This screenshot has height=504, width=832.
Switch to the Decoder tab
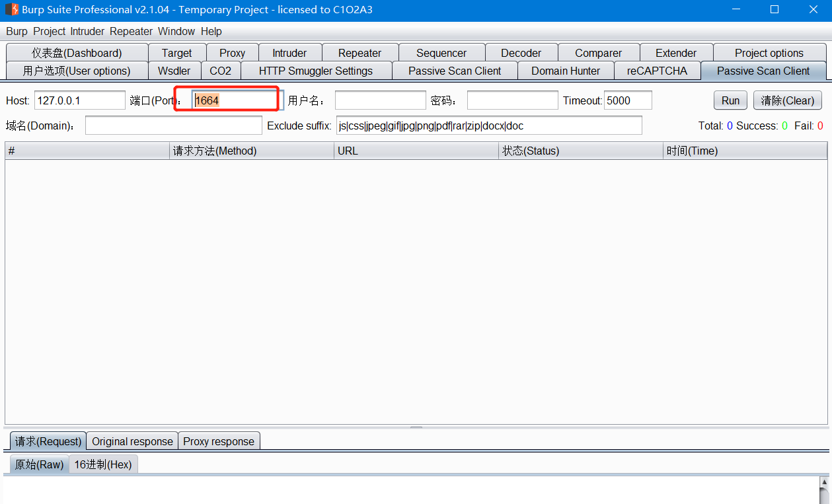coord(521,53)
